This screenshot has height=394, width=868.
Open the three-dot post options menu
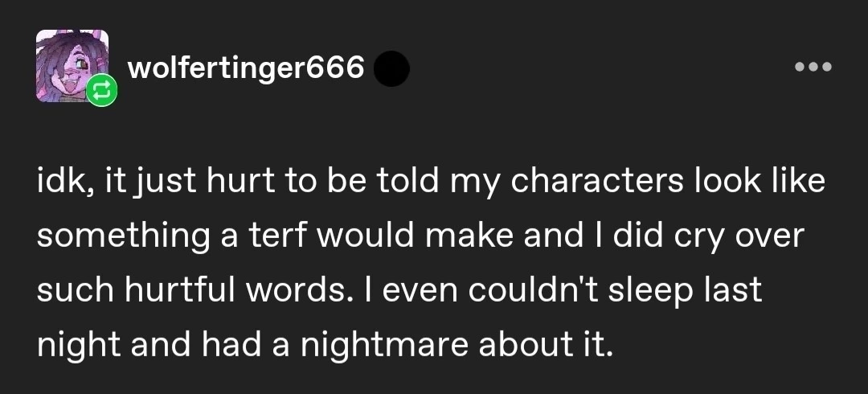(x=813, y=67)
